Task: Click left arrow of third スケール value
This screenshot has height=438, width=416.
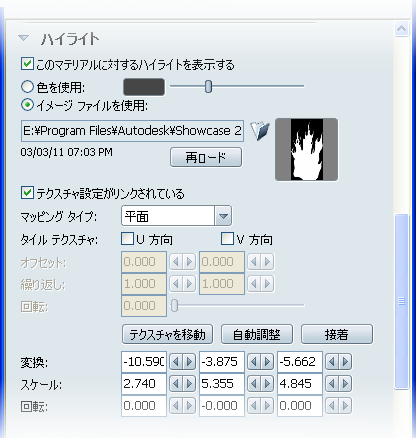Action: point(332,384)
